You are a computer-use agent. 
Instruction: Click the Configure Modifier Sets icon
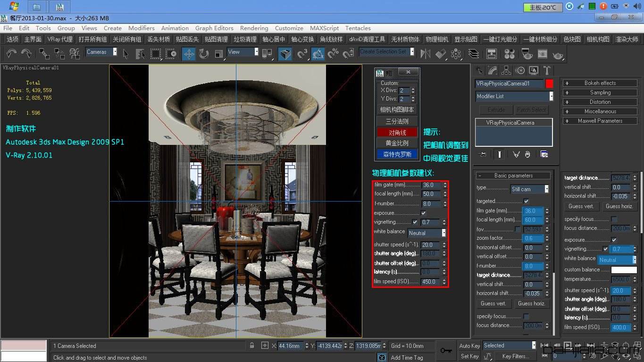(x=544, y=154)
